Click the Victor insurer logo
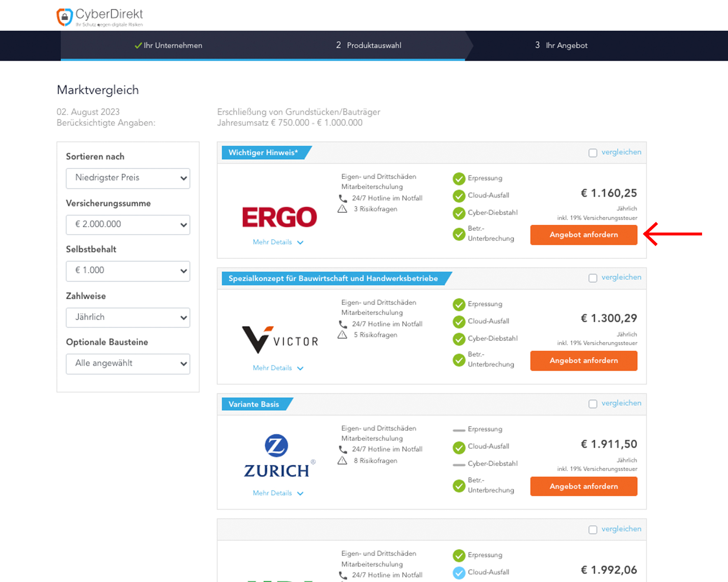This screenshot has height=582, width=728. (280, 340)
